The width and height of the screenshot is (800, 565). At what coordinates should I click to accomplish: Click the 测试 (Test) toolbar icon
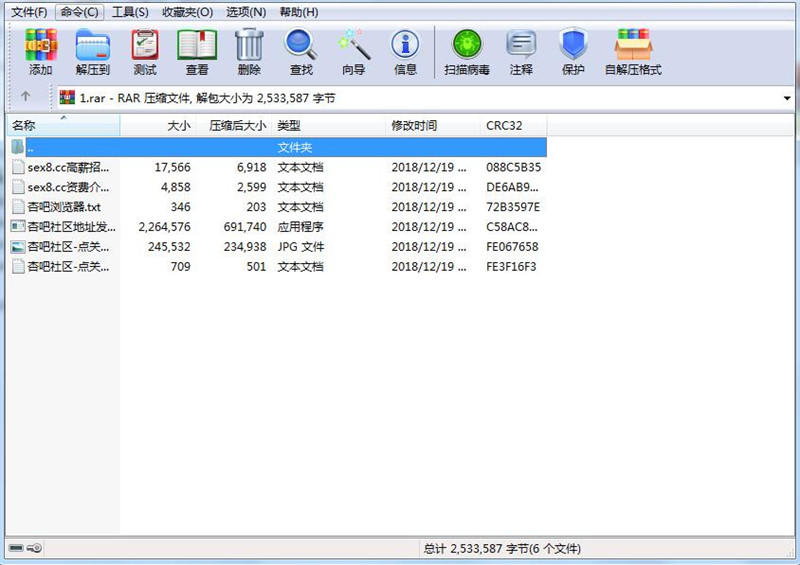point(145,45)
